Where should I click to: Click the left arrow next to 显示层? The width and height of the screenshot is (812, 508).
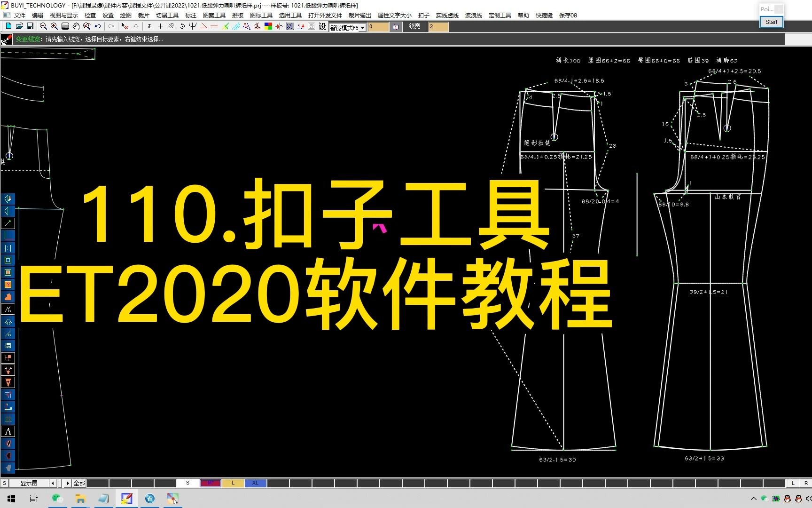pos(53,483)
